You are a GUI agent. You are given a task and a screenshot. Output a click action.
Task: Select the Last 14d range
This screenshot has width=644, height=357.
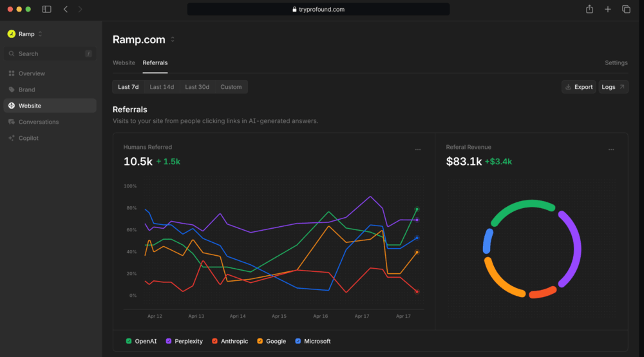pyautogui.click(x=162, y=87)
